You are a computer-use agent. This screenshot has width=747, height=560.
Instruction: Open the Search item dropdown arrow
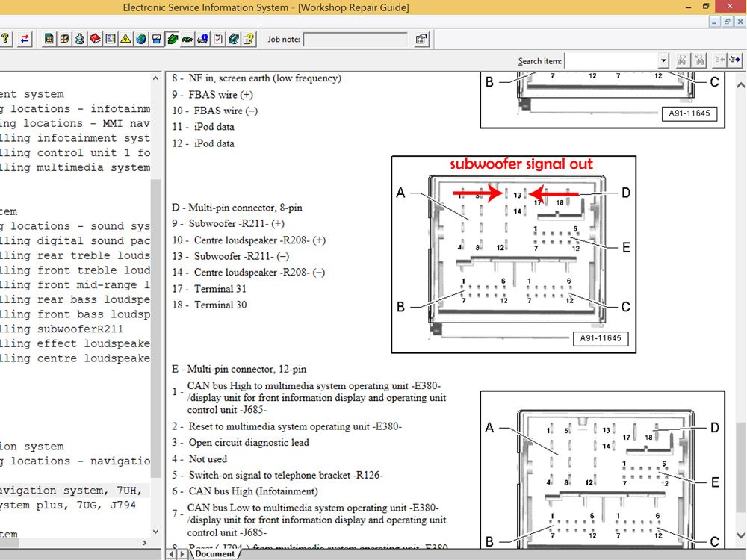click(663, 60)
